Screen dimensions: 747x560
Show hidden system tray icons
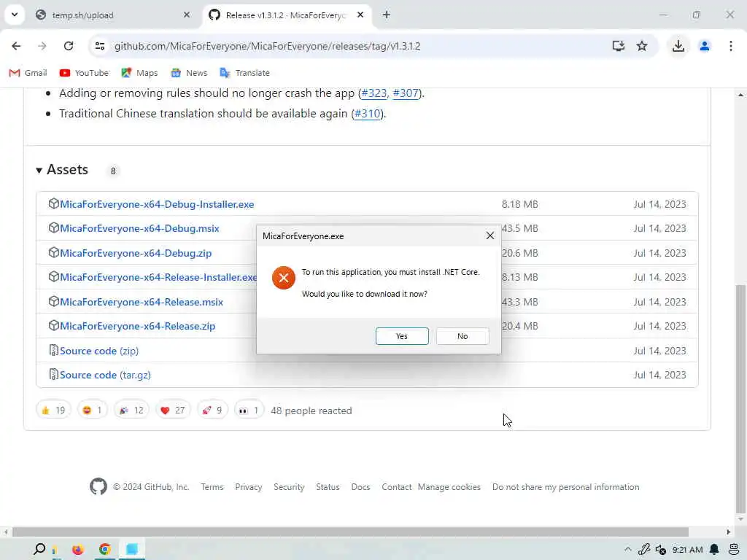(x=628, y=550)
